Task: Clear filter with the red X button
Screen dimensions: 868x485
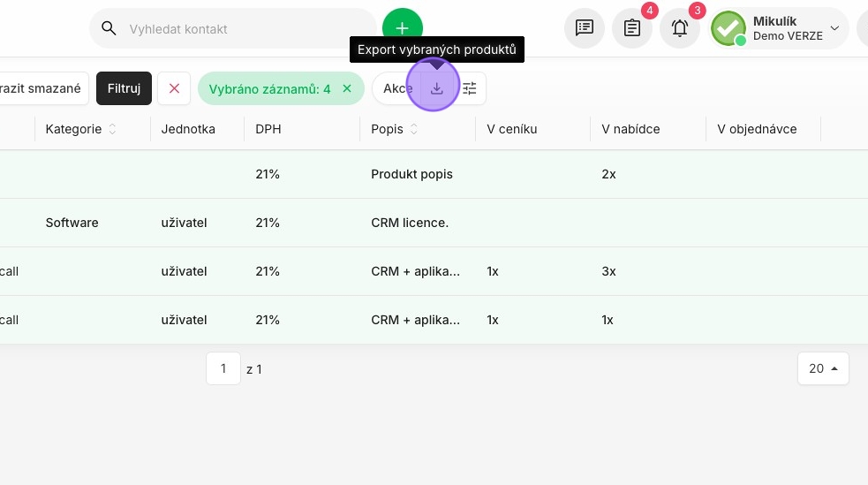Action: click(174, 88)
